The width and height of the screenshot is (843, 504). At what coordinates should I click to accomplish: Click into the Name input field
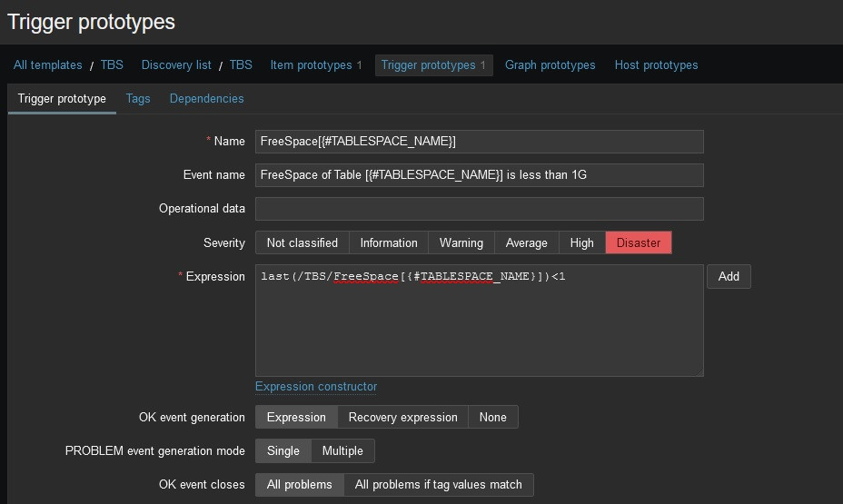[x=479, y=142]
